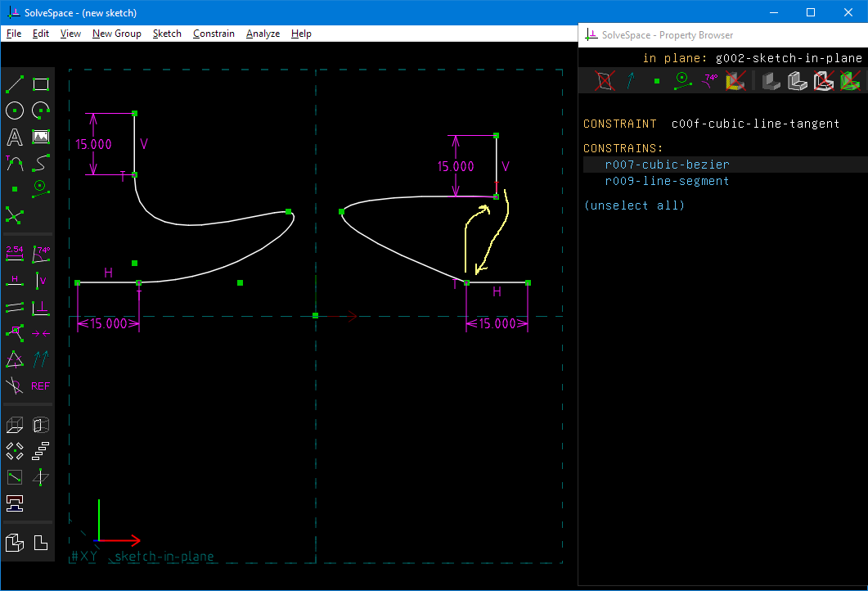This screenshot has width=868, height=591.
Task: Create a new extrude group
Action: point(15,425)
